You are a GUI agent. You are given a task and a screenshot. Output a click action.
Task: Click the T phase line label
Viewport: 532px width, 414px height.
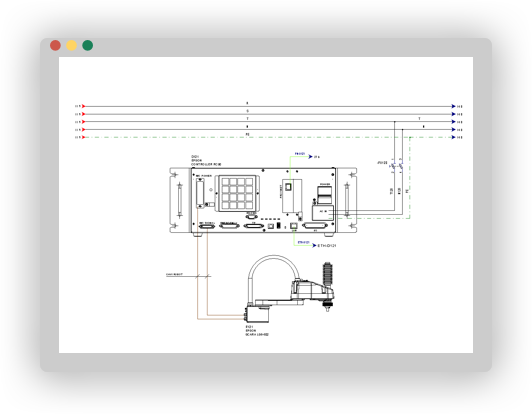tap(247, 119)
